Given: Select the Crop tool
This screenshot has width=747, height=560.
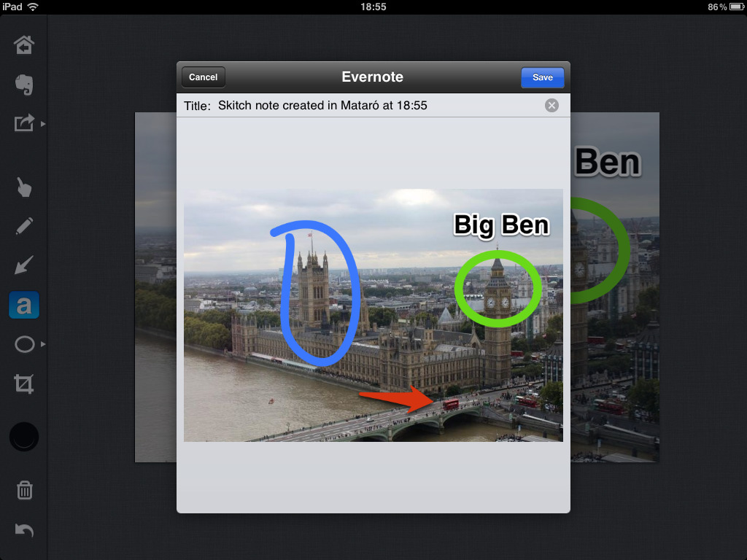Looking at the screenshot, I should (x=24, y=384).
